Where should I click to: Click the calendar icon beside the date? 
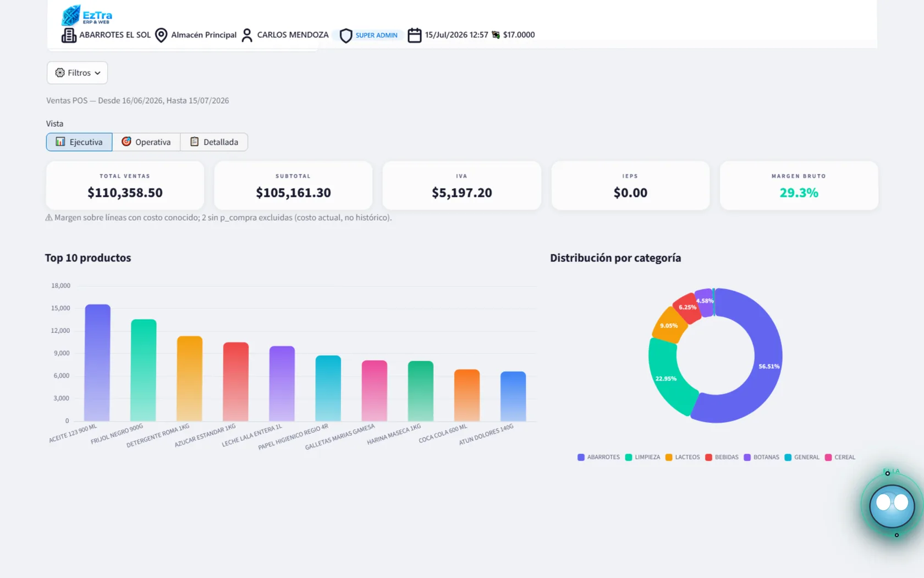(415, 35)
